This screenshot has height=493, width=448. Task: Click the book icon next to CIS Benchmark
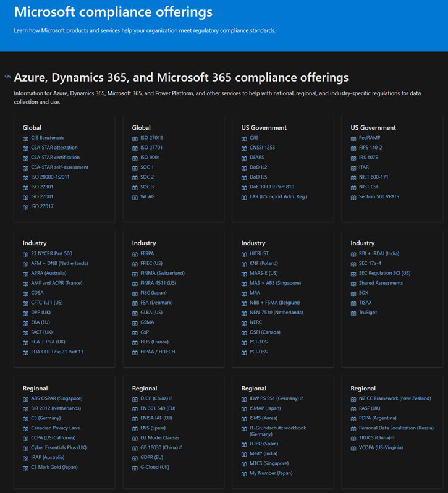[x=25, y=138]
